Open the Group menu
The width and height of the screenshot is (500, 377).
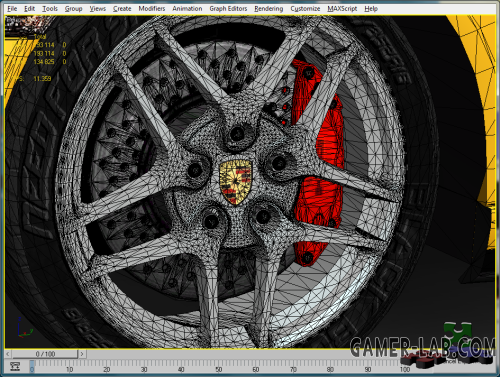73,9
